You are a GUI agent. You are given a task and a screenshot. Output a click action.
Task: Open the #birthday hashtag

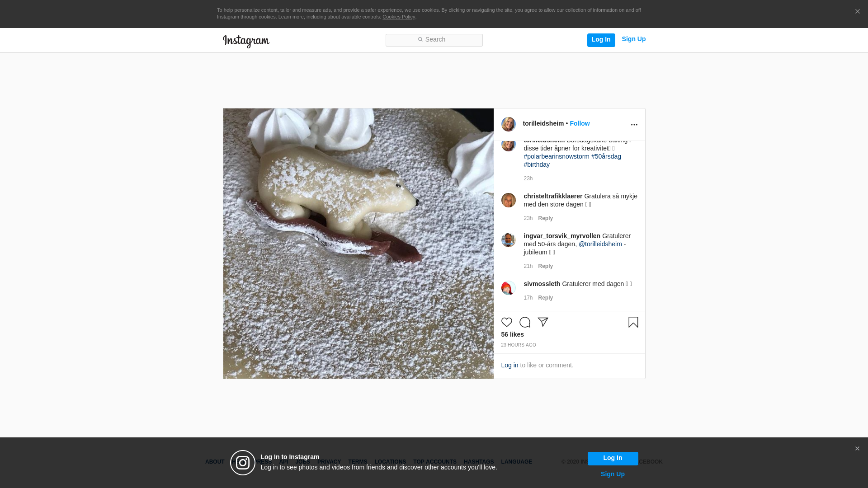(x=537, y=165)
